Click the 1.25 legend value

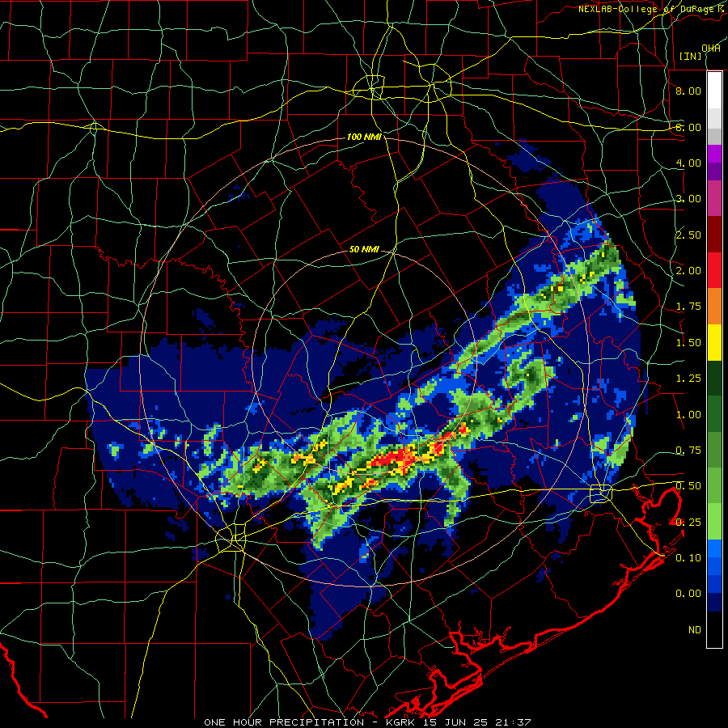click(x=688, y=379)
